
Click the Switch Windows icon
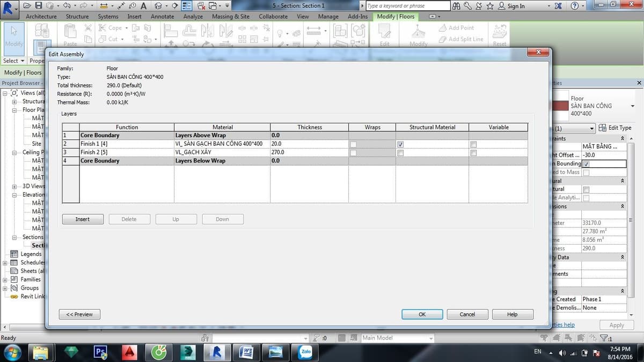point(213,5)
